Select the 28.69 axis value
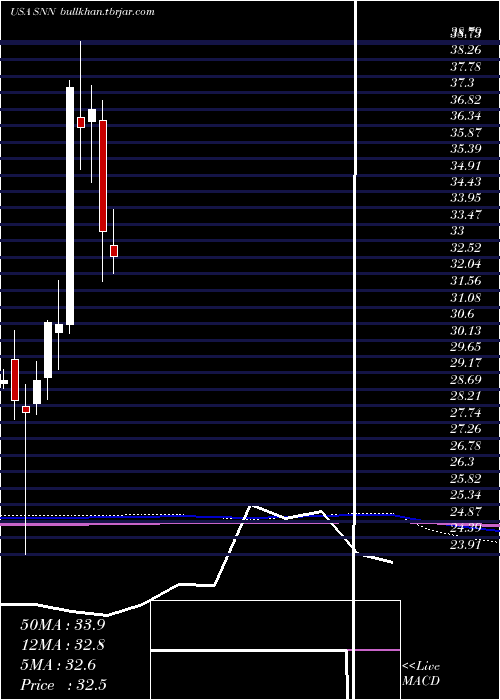The width and height of the screenshot is (500, 700). pos(466,379)
